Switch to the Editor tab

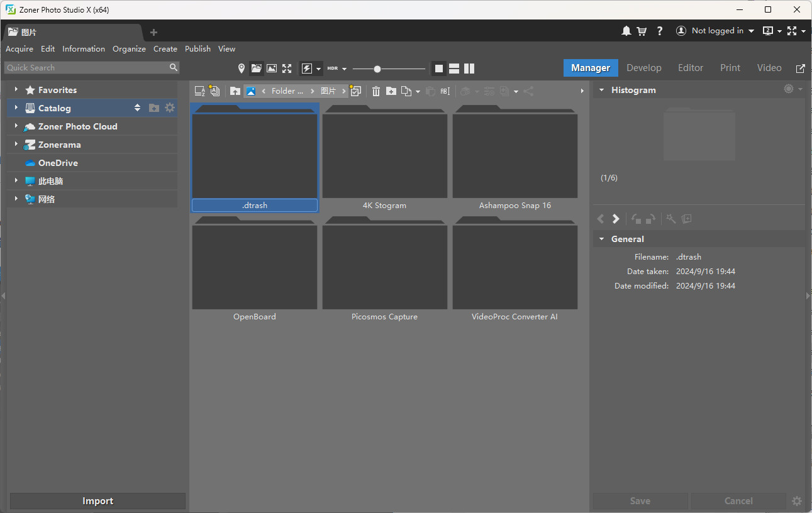point(691,68)
